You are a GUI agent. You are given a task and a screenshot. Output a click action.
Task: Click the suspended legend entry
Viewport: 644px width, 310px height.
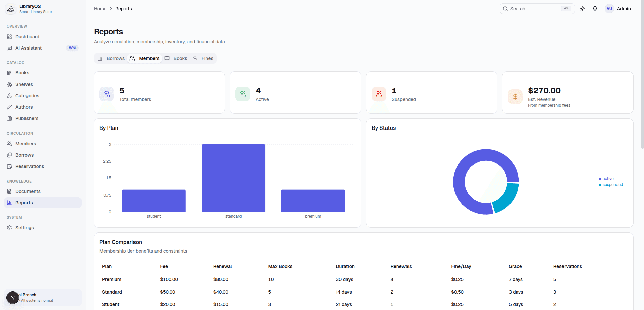[611, 185]
